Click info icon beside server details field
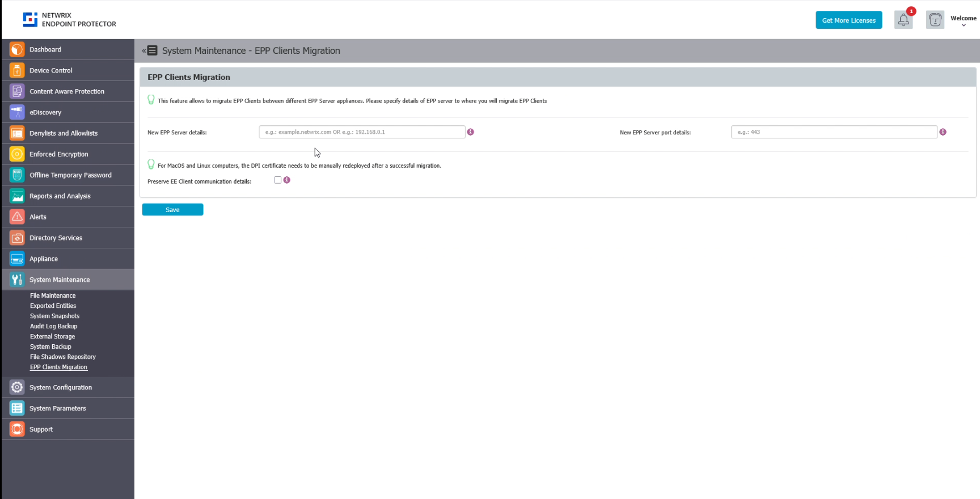 point(470,132)
